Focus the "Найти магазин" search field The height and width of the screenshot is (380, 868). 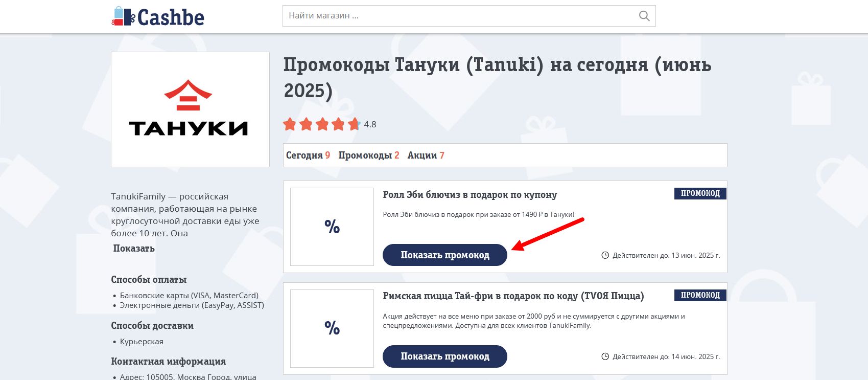[x=460, y=16]
